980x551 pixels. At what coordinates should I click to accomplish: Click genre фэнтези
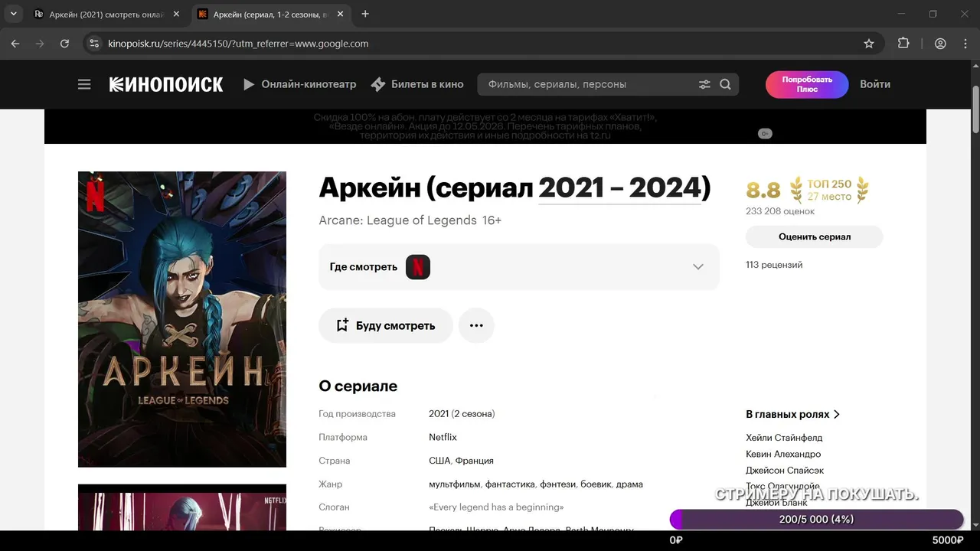[x=557, y=484]
